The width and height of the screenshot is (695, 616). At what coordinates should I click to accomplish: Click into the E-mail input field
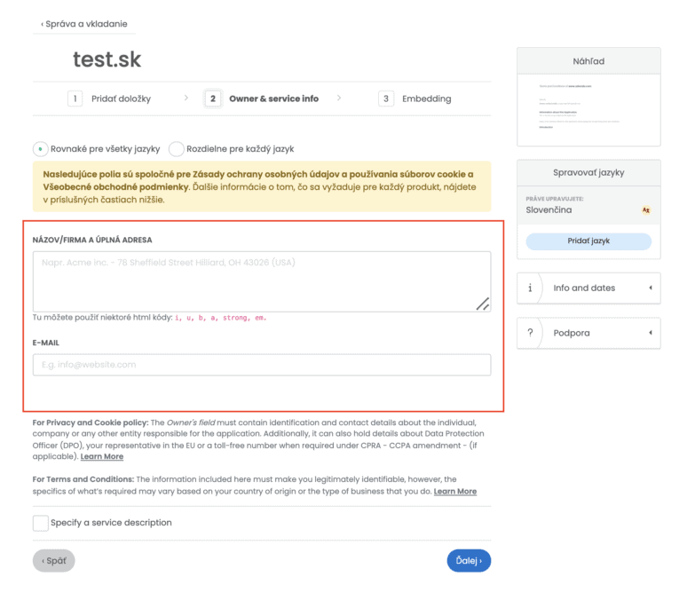(x=262, y=365)
